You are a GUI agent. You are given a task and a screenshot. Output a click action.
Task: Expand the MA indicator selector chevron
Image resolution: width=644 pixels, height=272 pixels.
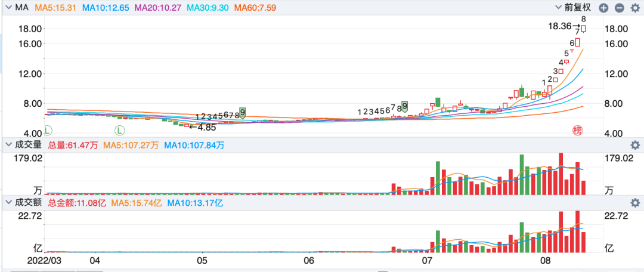[x=8, y=8]
